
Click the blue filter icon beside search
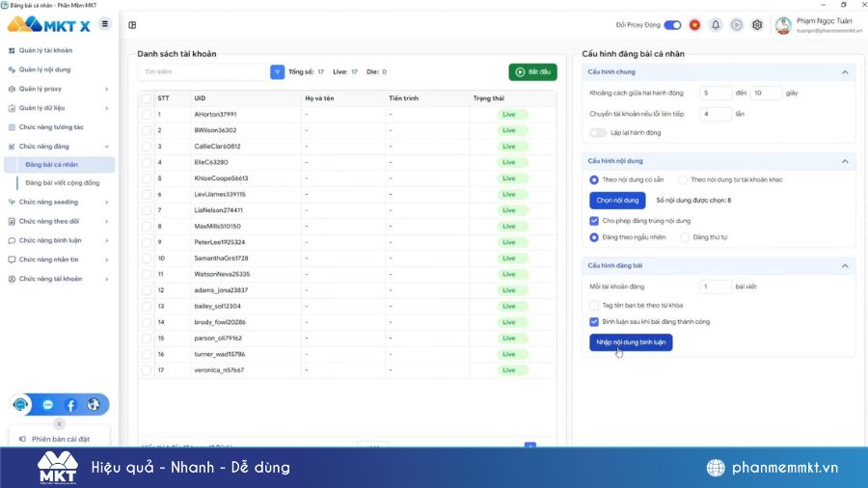click(278, 71)
